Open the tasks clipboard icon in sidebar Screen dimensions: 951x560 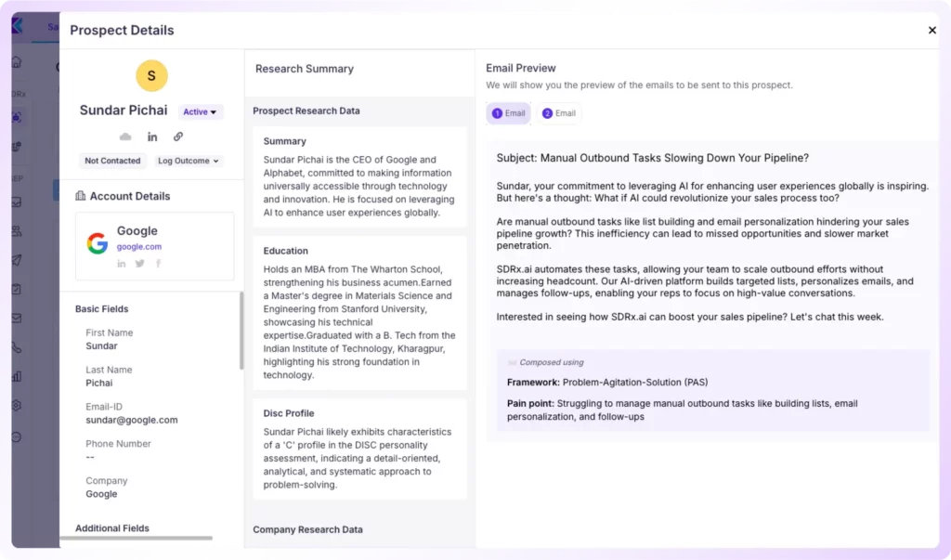17,290
